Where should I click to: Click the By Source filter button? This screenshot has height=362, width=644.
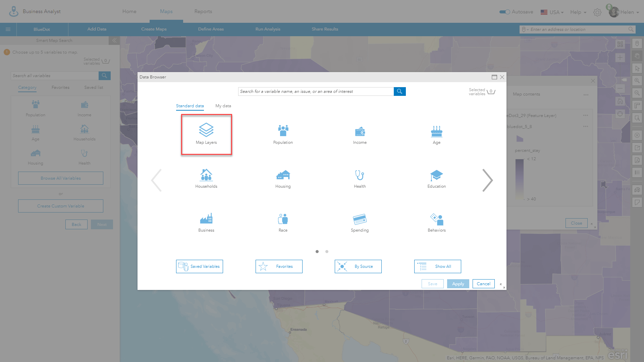pyautogui.click(x=358, y=266)
